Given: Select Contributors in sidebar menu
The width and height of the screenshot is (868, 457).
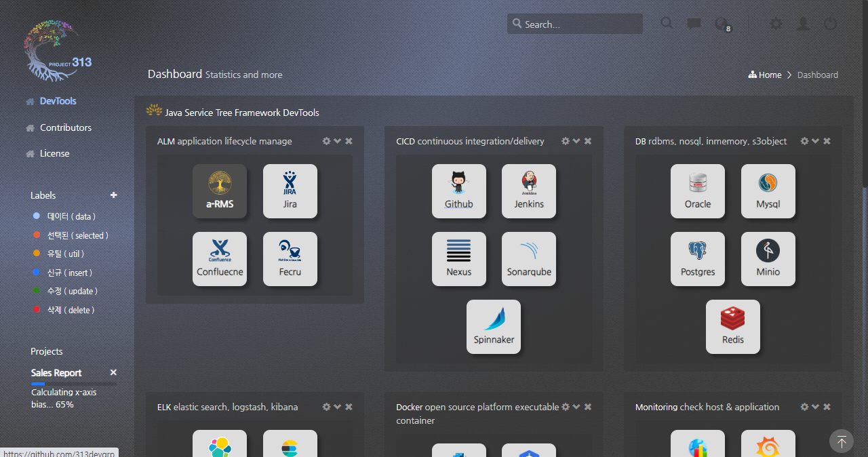Looking at the screenshot, I should click(65, 127).
